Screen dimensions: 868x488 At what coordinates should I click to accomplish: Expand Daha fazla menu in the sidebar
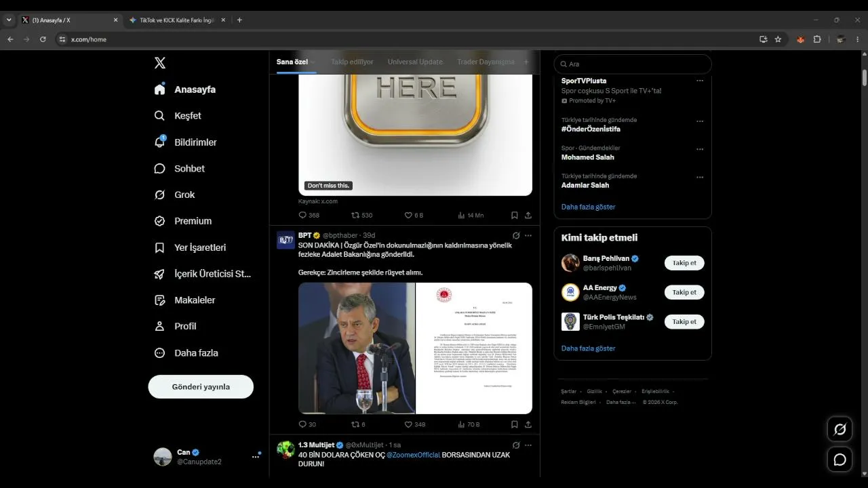coord(186,353)
